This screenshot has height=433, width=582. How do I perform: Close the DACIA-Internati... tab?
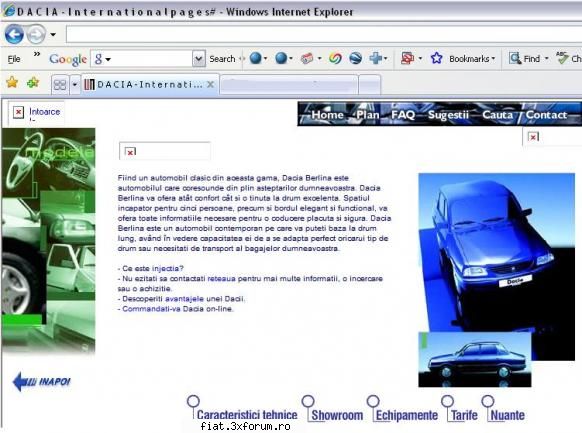tap(210, 85)
